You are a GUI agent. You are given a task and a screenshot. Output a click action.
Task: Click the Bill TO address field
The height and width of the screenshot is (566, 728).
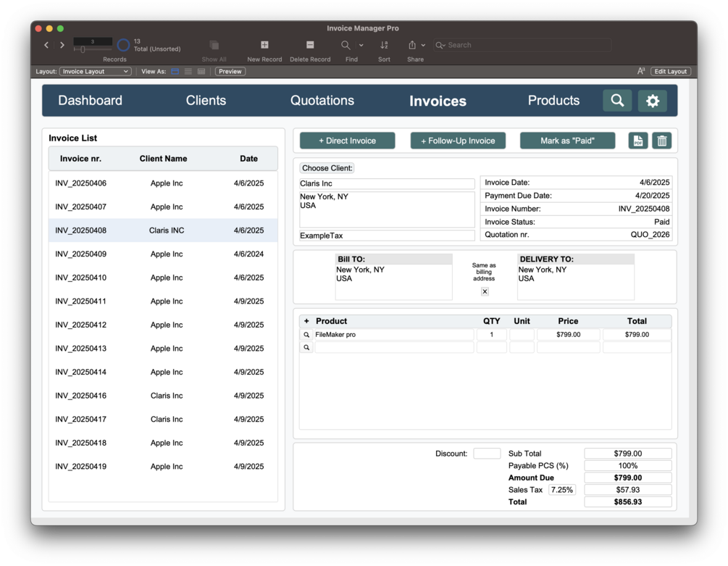pyautogui.click(x=394, y=283)
